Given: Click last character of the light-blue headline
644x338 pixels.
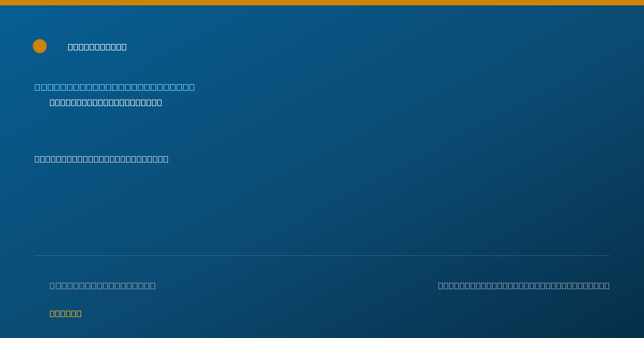Looking at the screenshot, I should click(192, 87).
